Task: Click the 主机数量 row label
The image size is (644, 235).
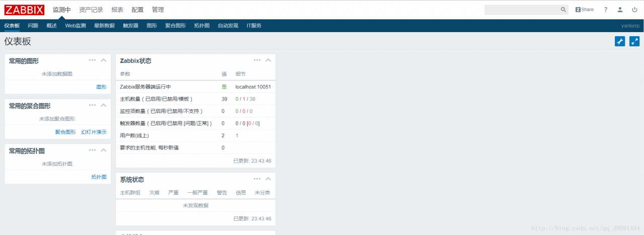Action: point(156,99)
